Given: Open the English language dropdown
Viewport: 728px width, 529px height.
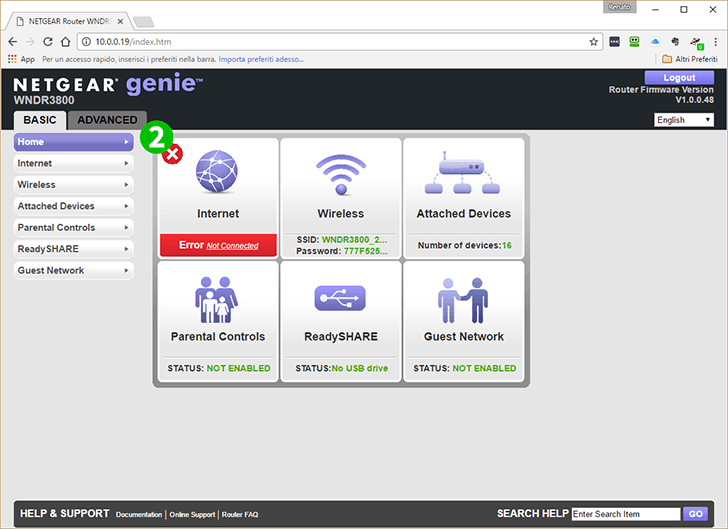Looking at the screenshot, I should pos(684,120).
